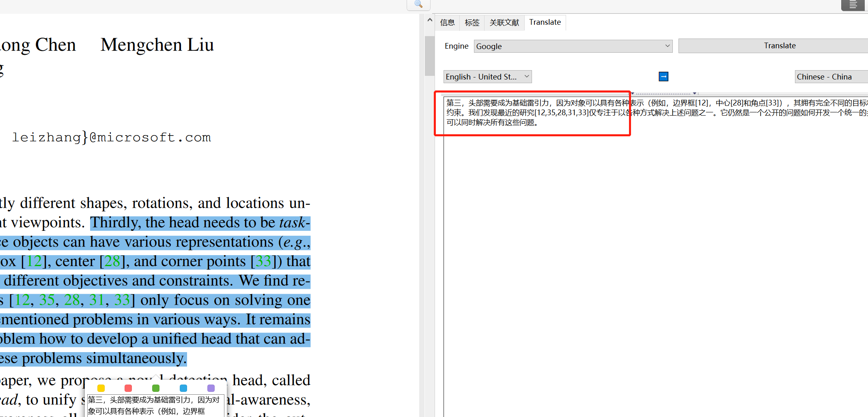
Task: Click the green reference link [33]
Action: click(x=263, y=261)
